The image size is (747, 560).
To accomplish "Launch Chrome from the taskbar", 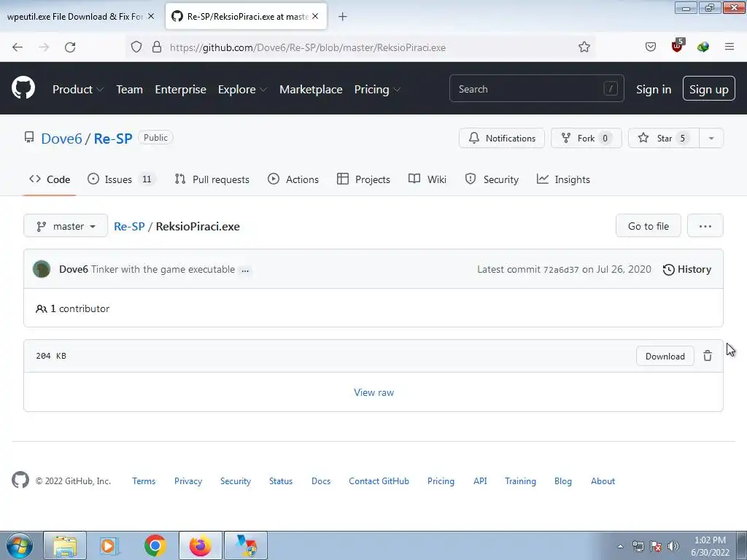I will click(155, 545).
